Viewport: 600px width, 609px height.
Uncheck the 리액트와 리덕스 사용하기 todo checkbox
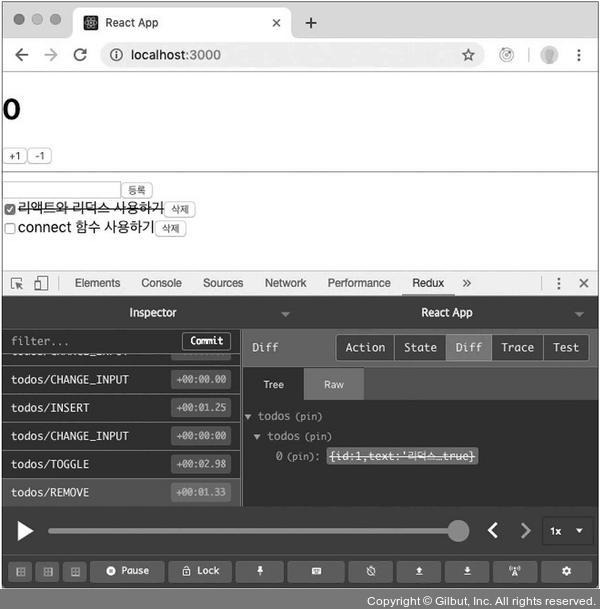[10, 210]
